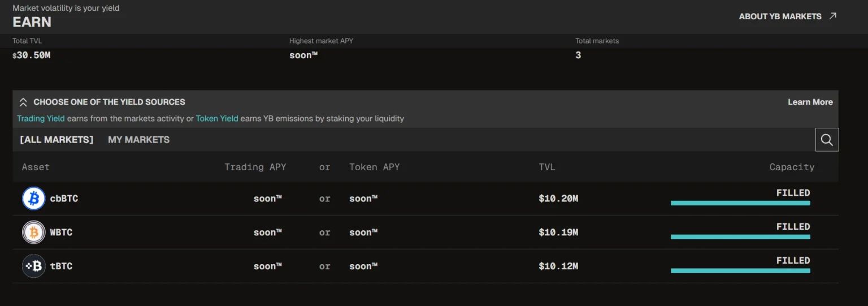Click the arrow icon beside About YB Markets
The width and height of the screenshot is (868, 306).
[x=832, y=16]
